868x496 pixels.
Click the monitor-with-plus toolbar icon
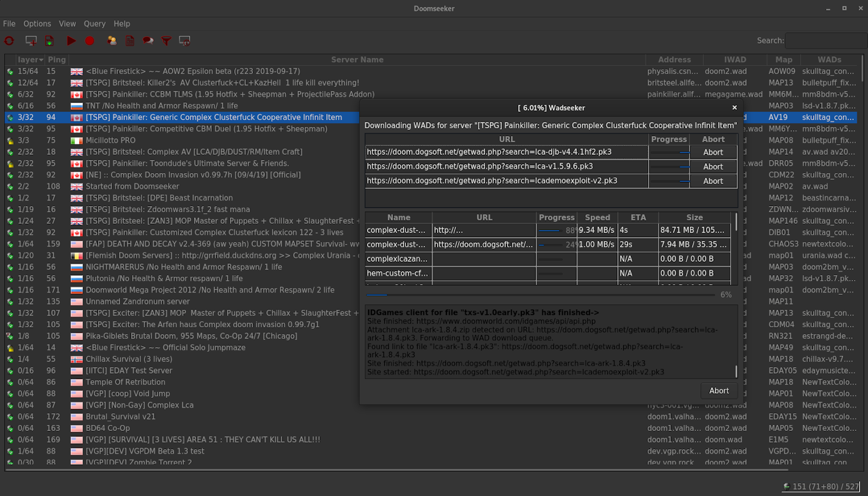[x=31, y=41]
